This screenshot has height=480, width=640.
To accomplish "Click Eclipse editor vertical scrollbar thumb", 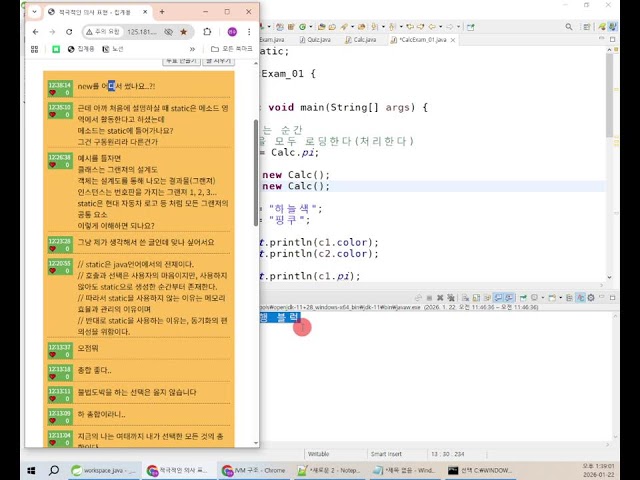I will click(609, 95).
